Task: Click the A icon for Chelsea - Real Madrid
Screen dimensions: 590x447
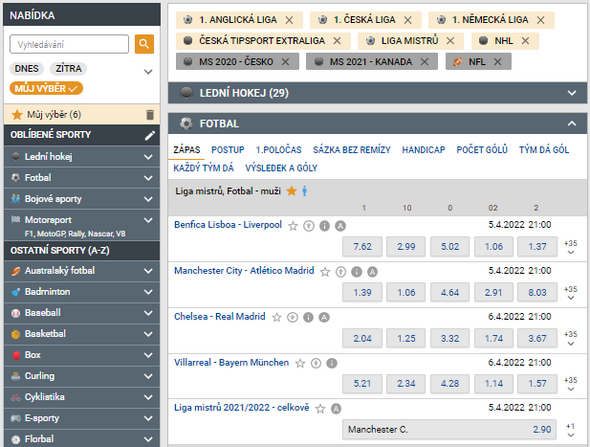Action: point(324,318)
